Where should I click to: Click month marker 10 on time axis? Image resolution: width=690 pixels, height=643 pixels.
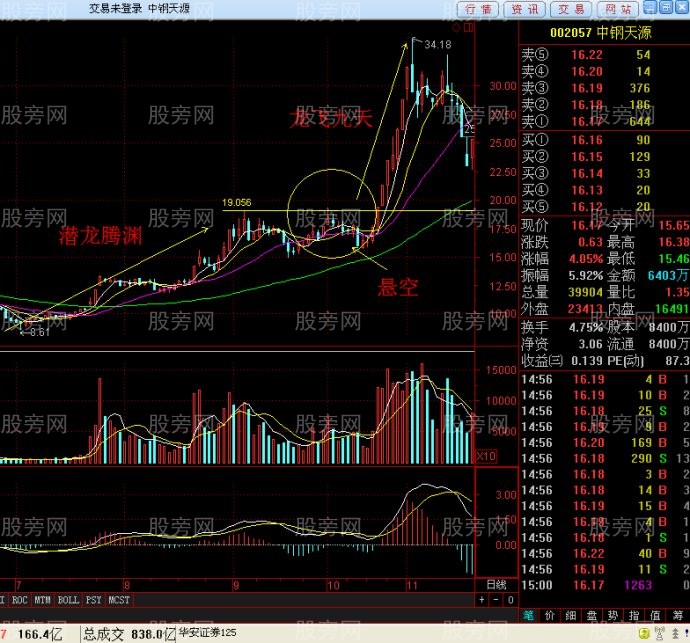(333, 585)
